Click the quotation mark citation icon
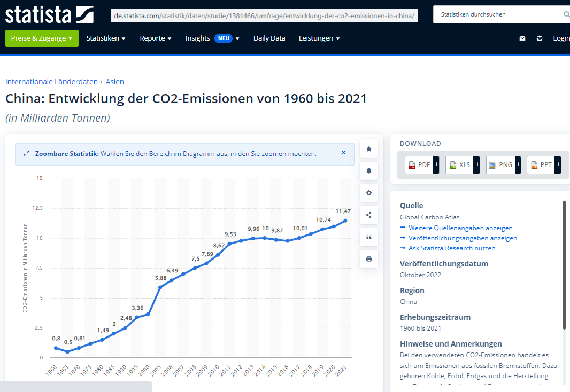The width and height of the screenshot is (570, 392). point(369,237)
